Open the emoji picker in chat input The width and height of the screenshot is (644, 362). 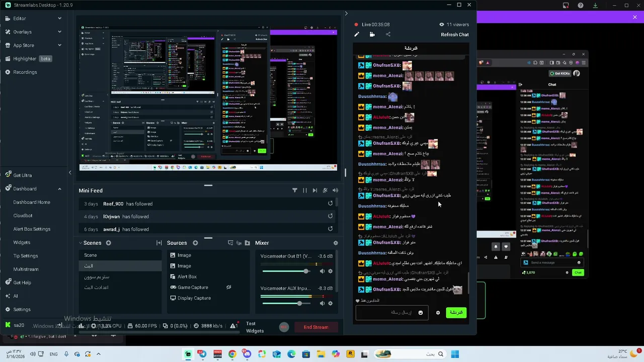(421, 313)
